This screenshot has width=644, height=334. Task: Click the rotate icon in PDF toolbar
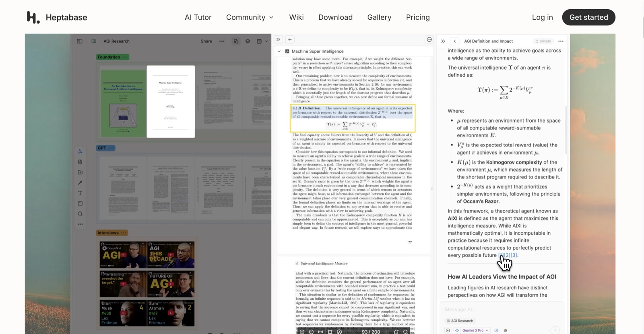(x=396, y=332)
